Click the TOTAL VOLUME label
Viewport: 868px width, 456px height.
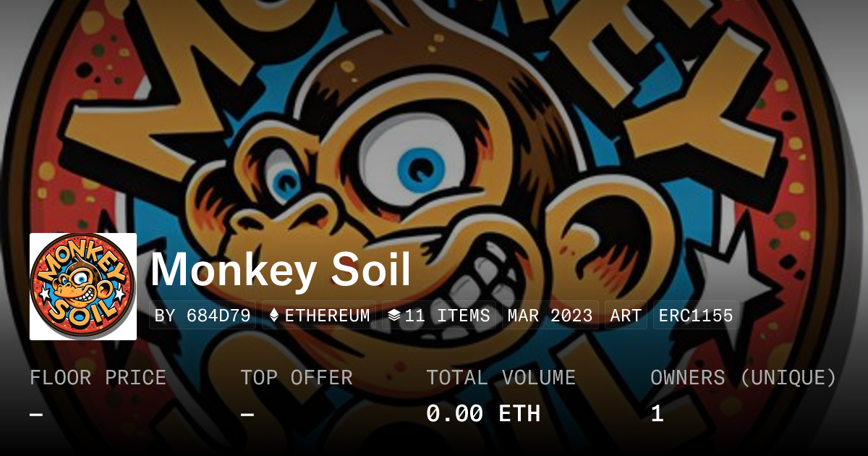coord(501,377)
